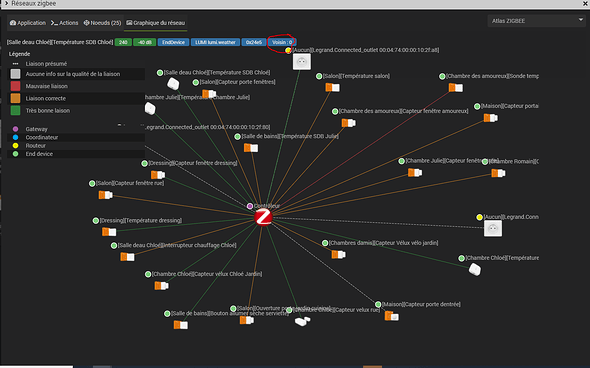Screen dimensions: 590x368
Task: Select Salon Capteur porte fenêtres node
Action: pyautogui.click(x=209, y=94)
